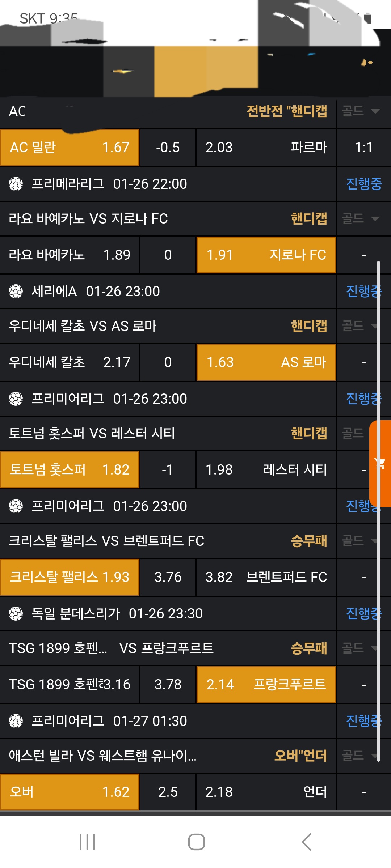Click the vertical scrollbar on right edge
Screen dimensions: 391x868
(x=378, y=506)
